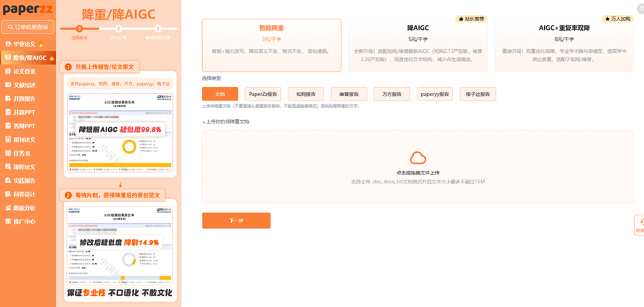
Task: Select the 降AIGC plan card
Action: (417, 45)
